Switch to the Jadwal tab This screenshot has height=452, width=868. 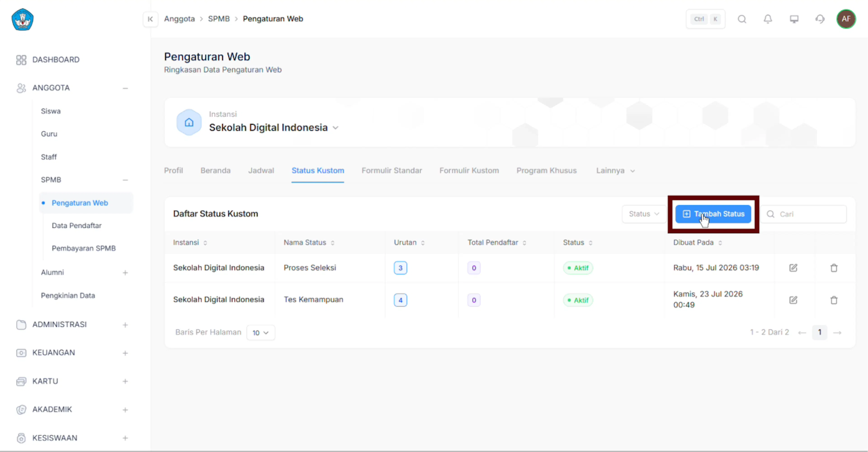[x=261, y=170]
